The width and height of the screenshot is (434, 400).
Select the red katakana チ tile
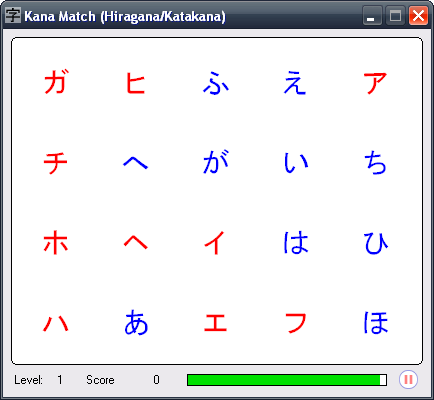coord(56,163)
